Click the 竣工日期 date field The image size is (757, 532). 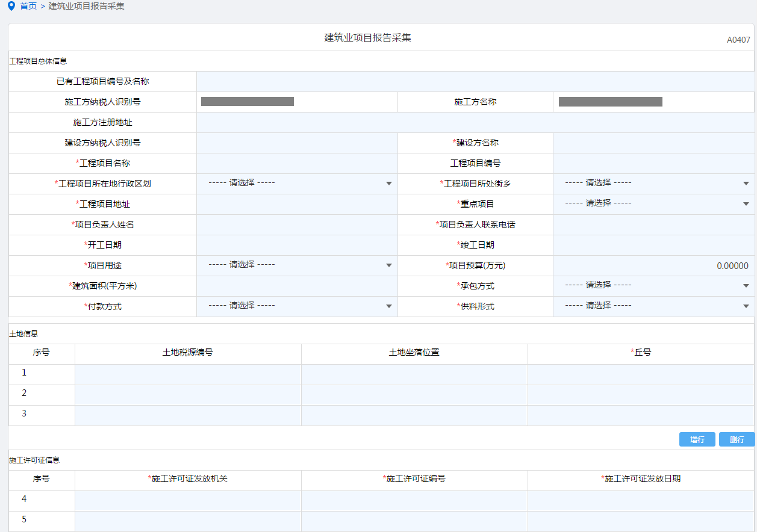[653, 246]
